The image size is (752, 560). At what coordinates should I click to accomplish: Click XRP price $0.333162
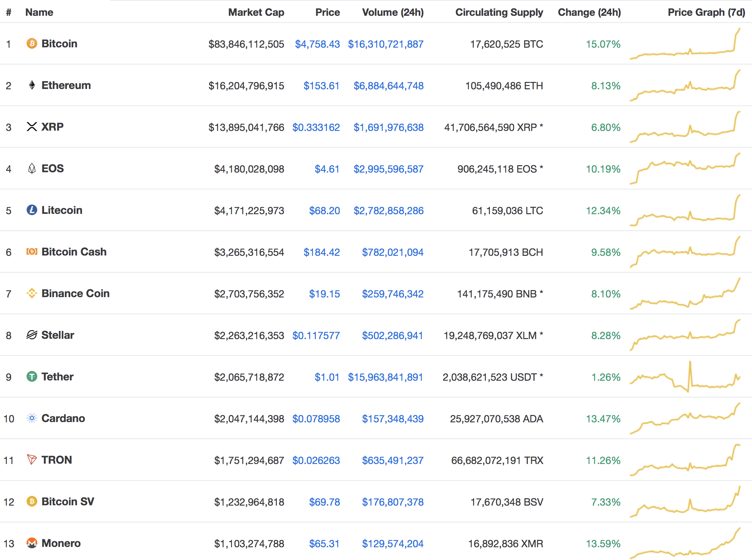[x=316, y=128]
